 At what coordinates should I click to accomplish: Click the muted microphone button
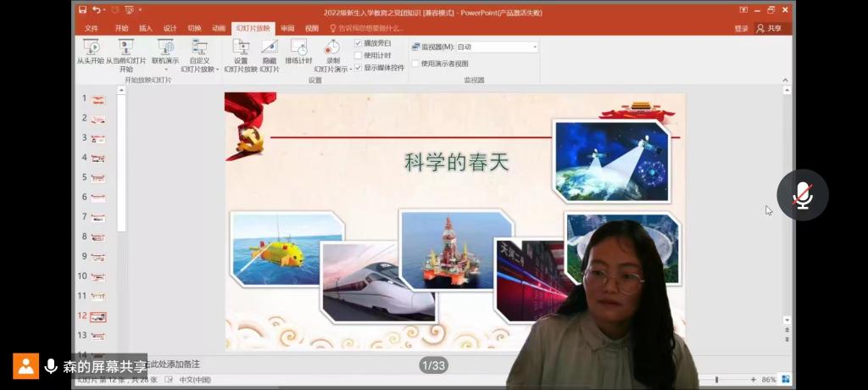(x=802, y=196)
